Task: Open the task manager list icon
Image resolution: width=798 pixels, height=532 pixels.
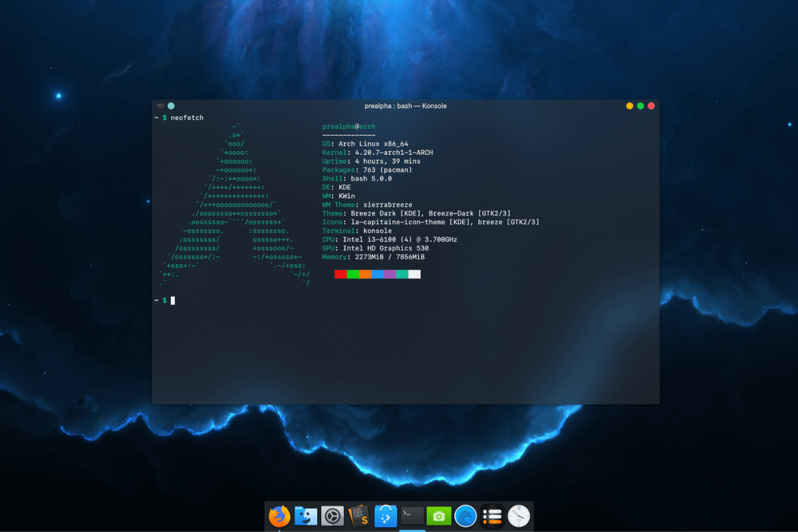Action: point(491,515)
